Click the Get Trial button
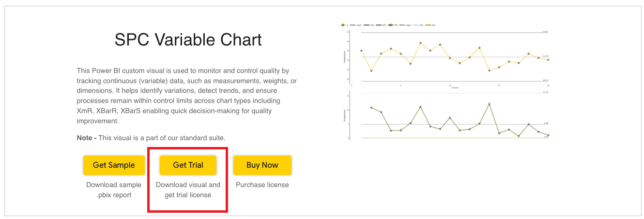 [188, 165]
